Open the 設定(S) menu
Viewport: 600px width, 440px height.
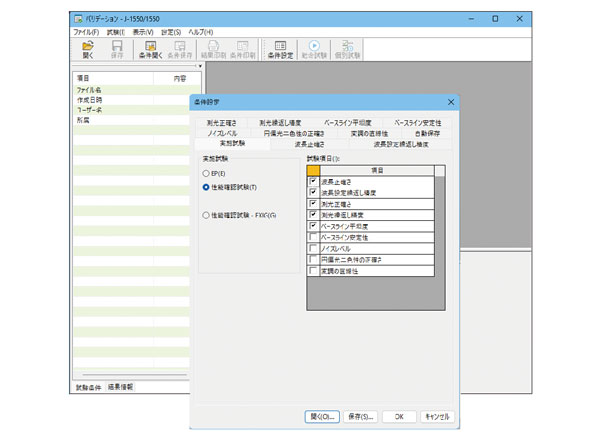pos(171,32)
